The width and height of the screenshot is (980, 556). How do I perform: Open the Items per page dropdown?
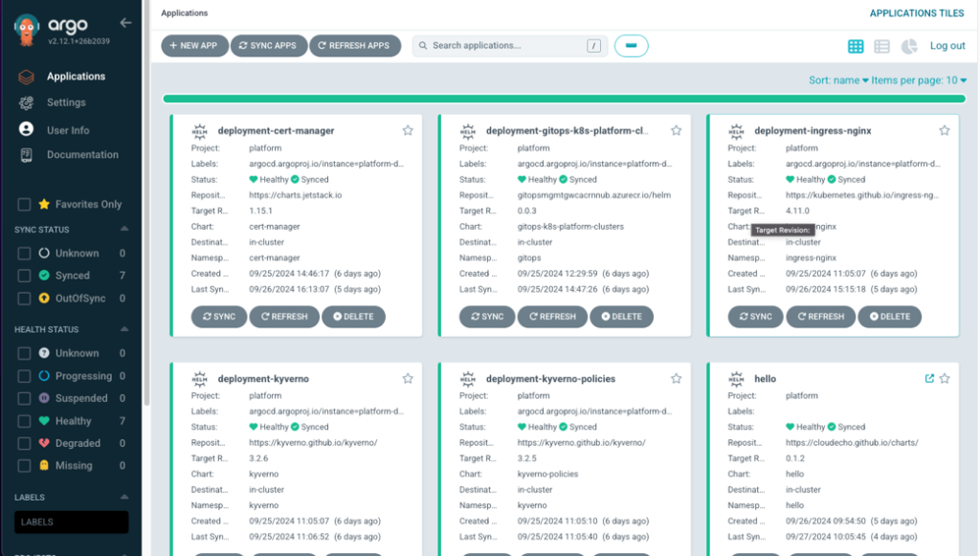pyautogui.click(x=920, y=80)
